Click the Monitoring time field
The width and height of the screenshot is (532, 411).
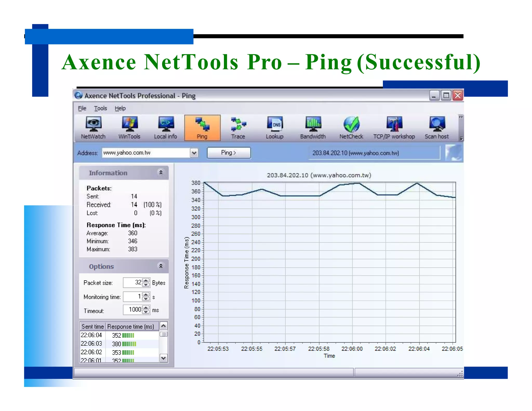[x=133, y=297]
